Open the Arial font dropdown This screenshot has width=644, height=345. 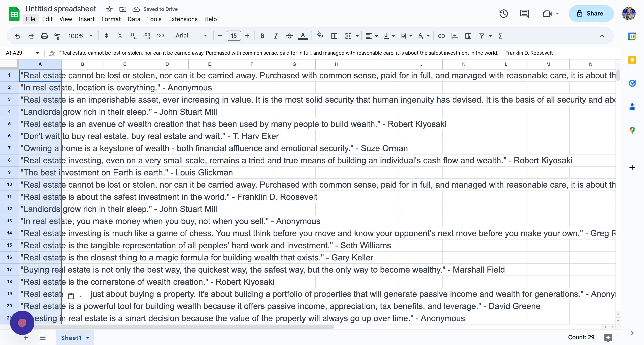[191, 36]
